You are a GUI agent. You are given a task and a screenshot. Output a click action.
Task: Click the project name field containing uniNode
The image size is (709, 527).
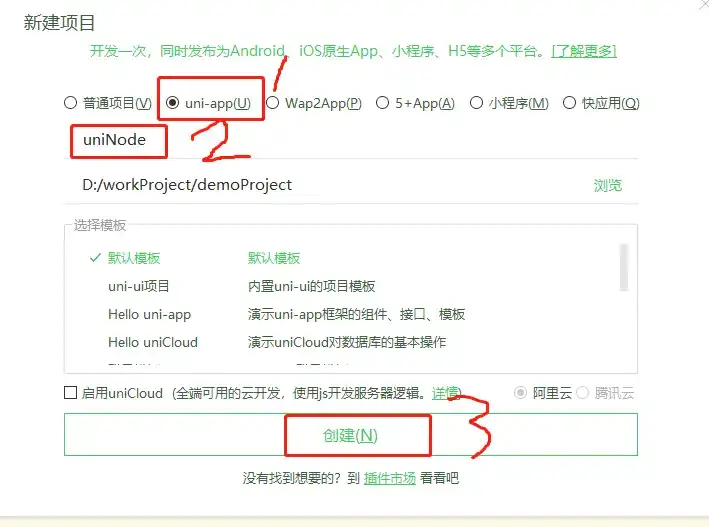(351, 140)
